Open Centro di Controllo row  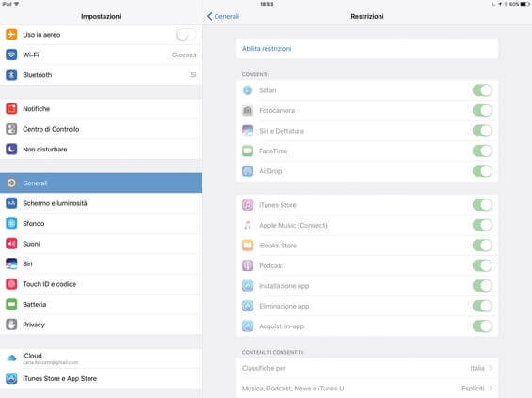point(101,129)
